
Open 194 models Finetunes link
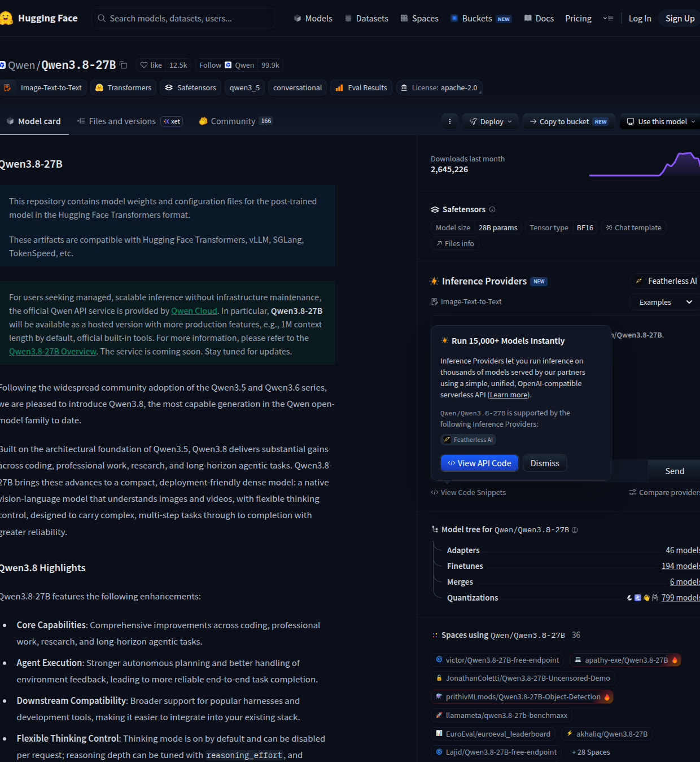681,566
